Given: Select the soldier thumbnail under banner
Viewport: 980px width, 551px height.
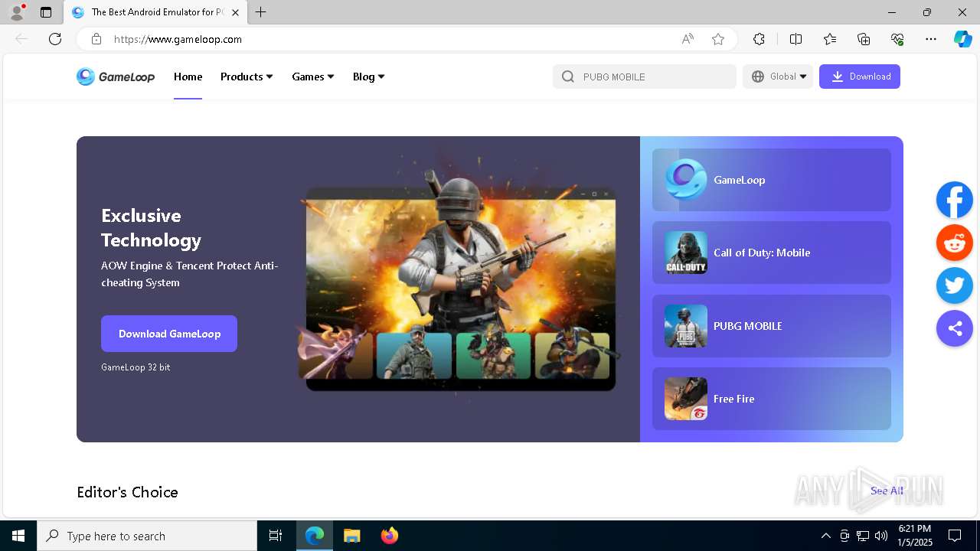Looking at the screenshot, I should pos(414,355).
